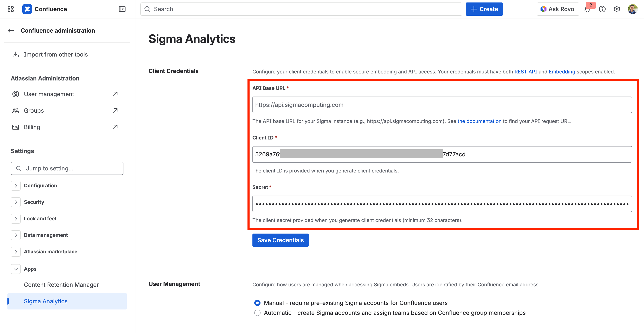Collapse the Apps settings section
The height and width of the screenshot is (333, 644).
[16, 269]
